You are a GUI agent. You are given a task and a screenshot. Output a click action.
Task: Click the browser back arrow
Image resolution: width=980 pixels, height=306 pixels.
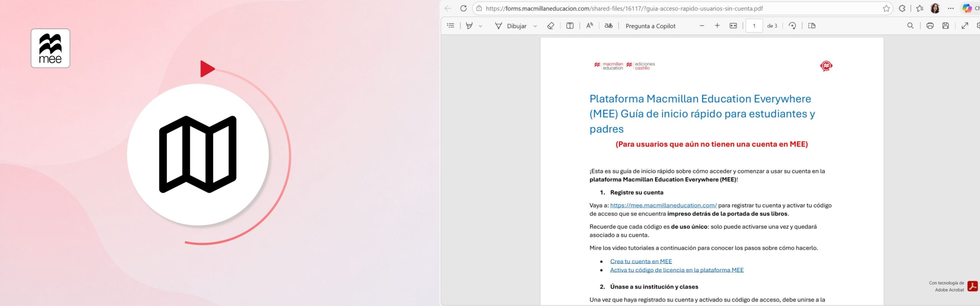[448, 8]
